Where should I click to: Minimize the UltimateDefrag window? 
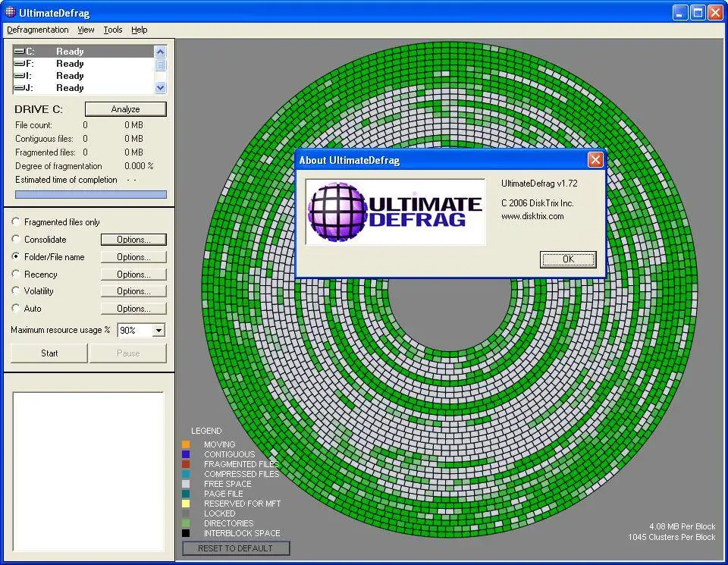pyautogui.click(x=680, y=13)
